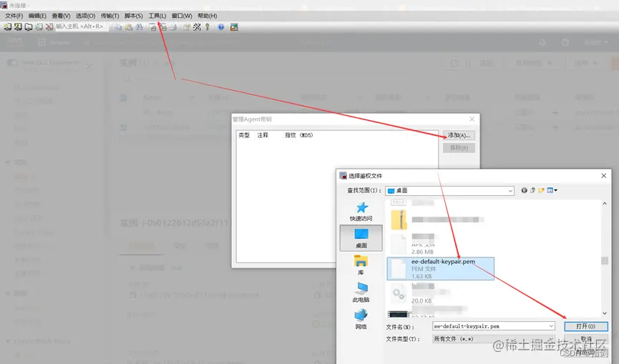Viewport: 619px width, 364px height.
Task: Expand the 文件名 combo box dropdown arrow
Action: [551, 326]
